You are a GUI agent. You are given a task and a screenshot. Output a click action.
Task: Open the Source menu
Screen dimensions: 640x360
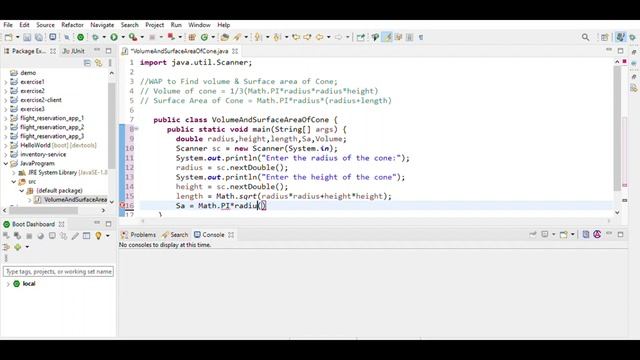point(45,25)
